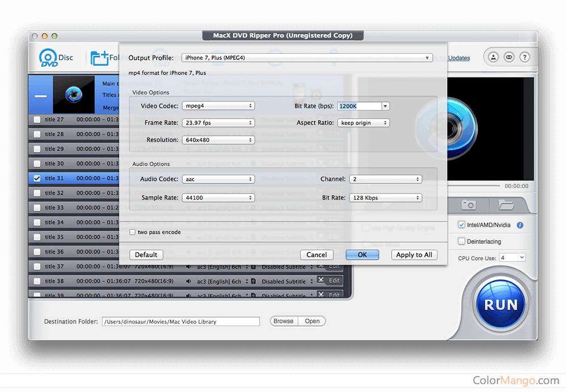
Task: Click the "title 35" row text
Action: coord(54,237)
